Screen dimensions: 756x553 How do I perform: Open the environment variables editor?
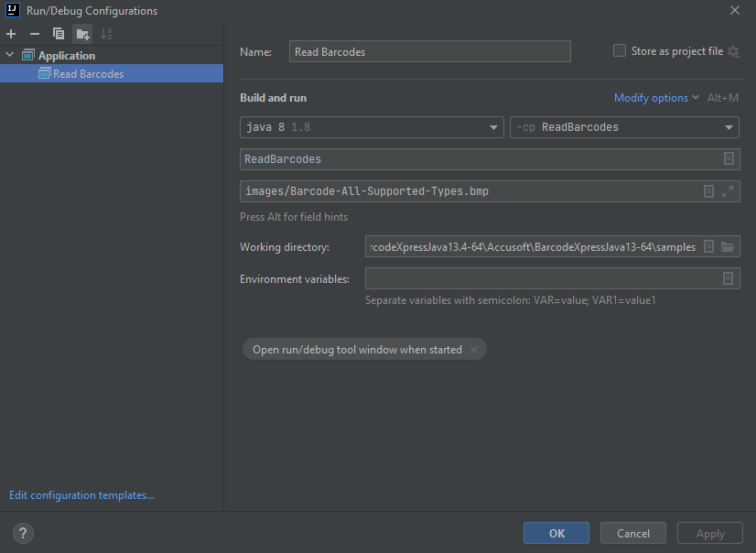(x=728, y=277)
